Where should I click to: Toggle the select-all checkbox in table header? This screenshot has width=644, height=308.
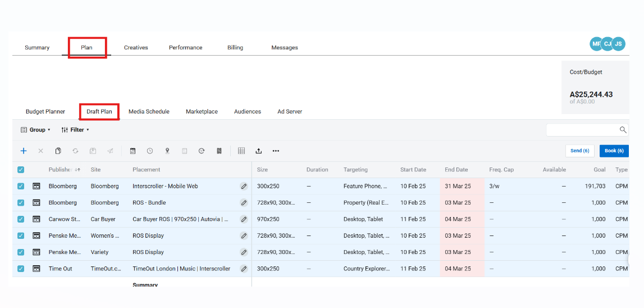tap(21, 170)
